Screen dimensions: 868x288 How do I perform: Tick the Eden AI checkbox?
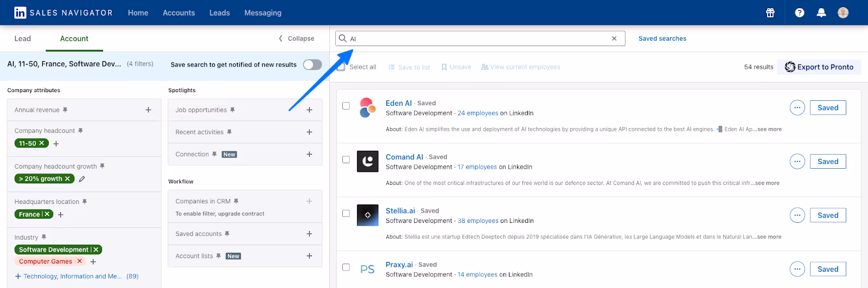point(346,106)
